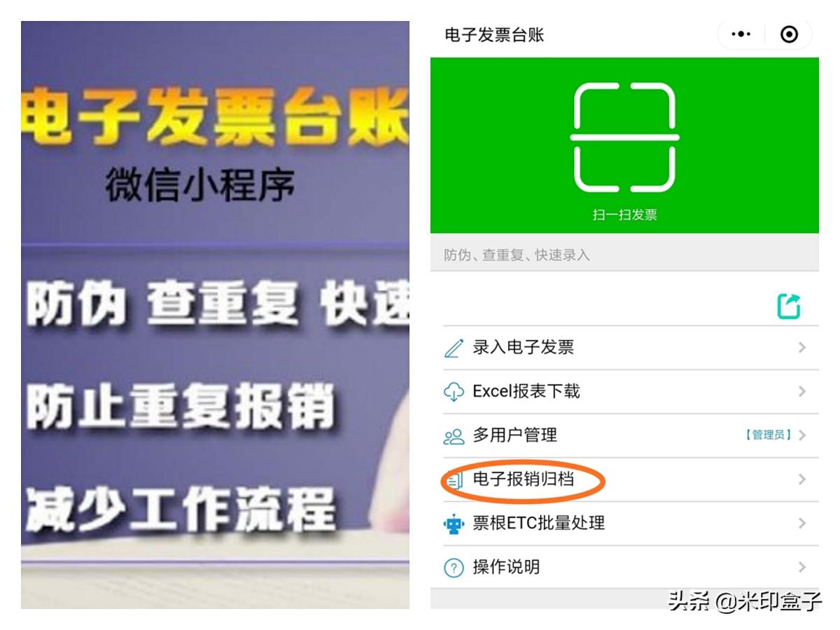Click the 【管理员】 tag
The image size is (840, 630).
tap(769, 435)
